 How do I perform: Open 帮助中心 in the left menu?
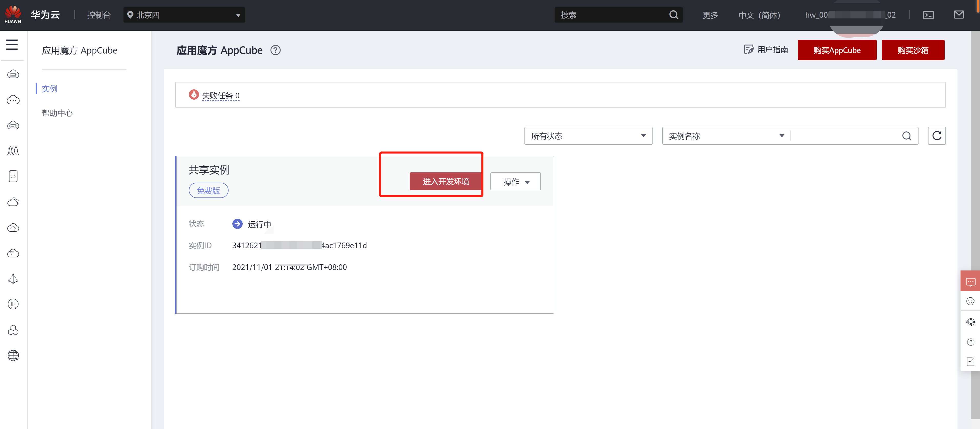[57, 113]
